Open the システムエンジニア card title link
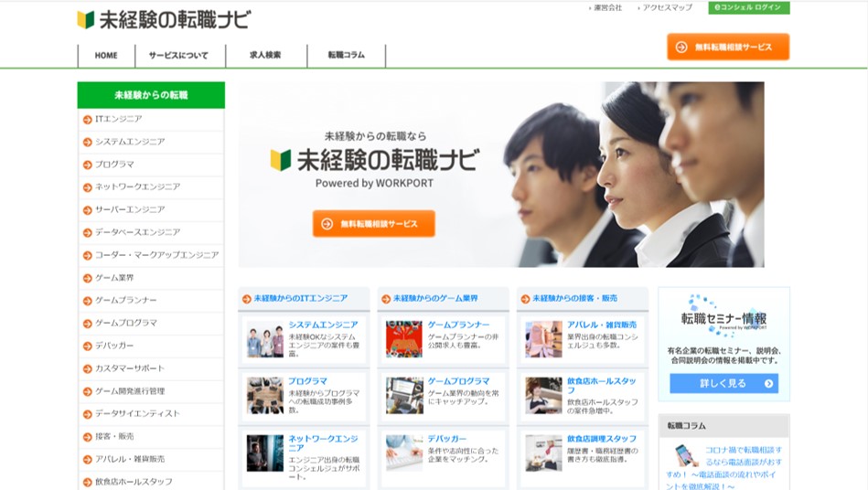868x490 pixels. 323,325
